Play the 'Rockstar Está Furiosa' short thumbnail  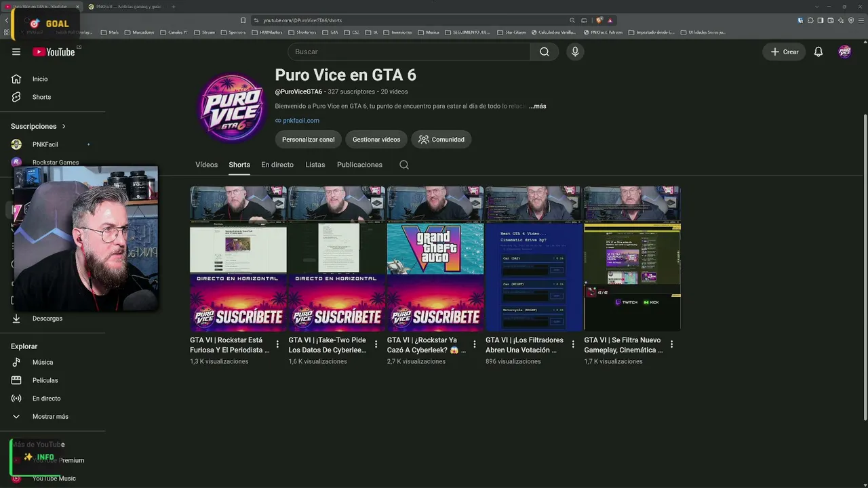pyautogui.click(x=238, y=259)
